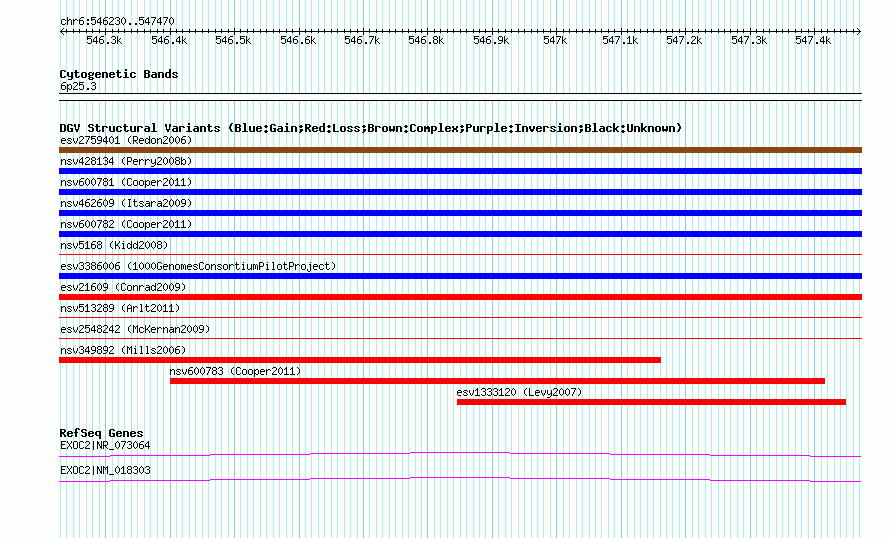Screen dimensions: 890x538
Task: Click the nsv428134 (Perry2008b) label
Action: click(x=126, y=161)
